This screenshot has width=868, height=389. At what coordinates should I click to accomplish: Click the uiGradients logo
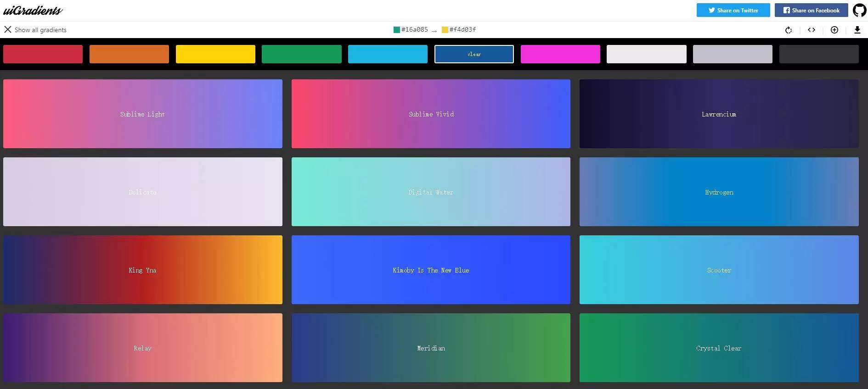(x=33, y=10)
